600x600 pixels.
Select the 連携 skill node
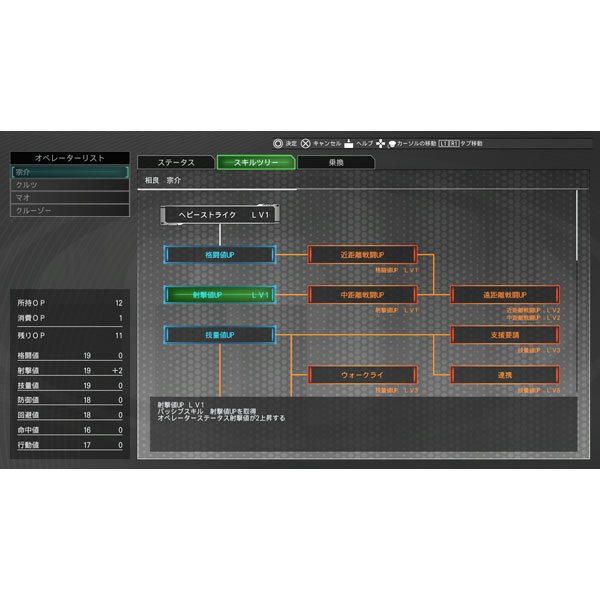click(x=504, y=375)
